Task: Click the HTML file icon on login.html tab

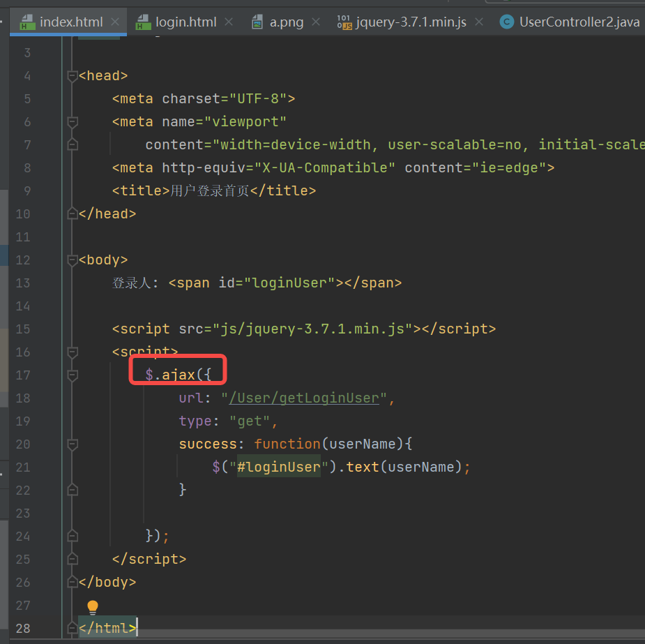Action: [x=143, y=22]
